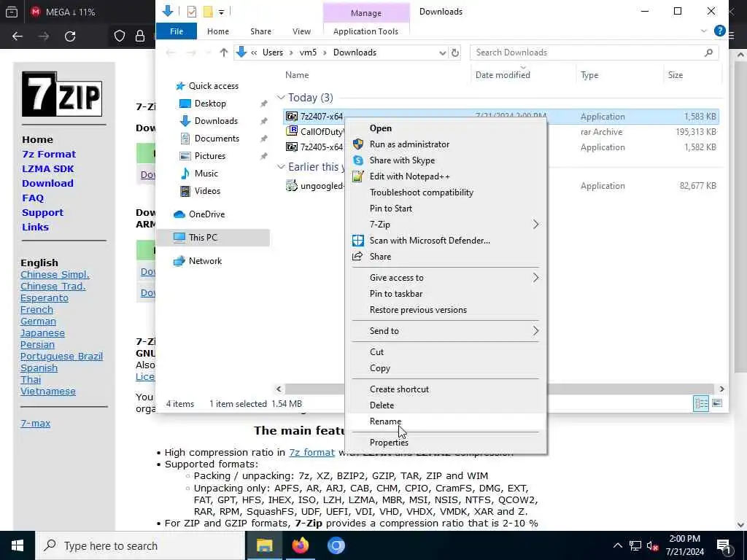Open the Windows Start menu
The height and width of the screenshot is (560, 747).
(18, 545)
